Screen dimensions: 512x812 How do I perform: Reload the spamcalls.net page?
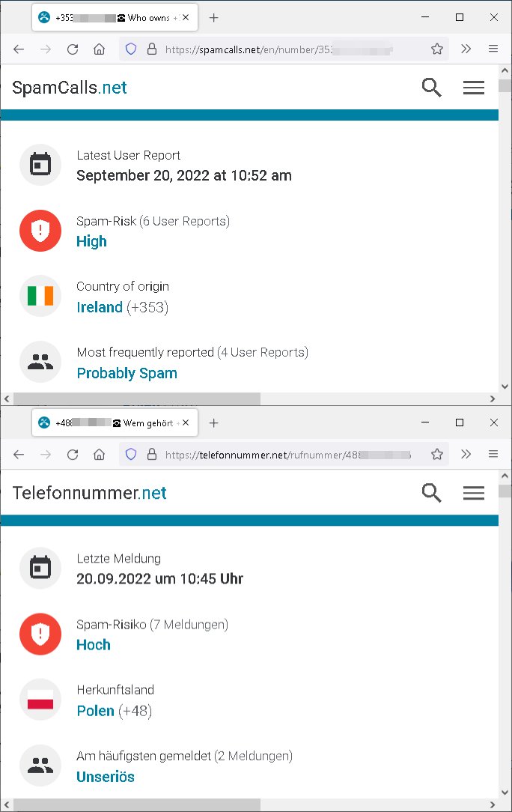click(73, 49)
